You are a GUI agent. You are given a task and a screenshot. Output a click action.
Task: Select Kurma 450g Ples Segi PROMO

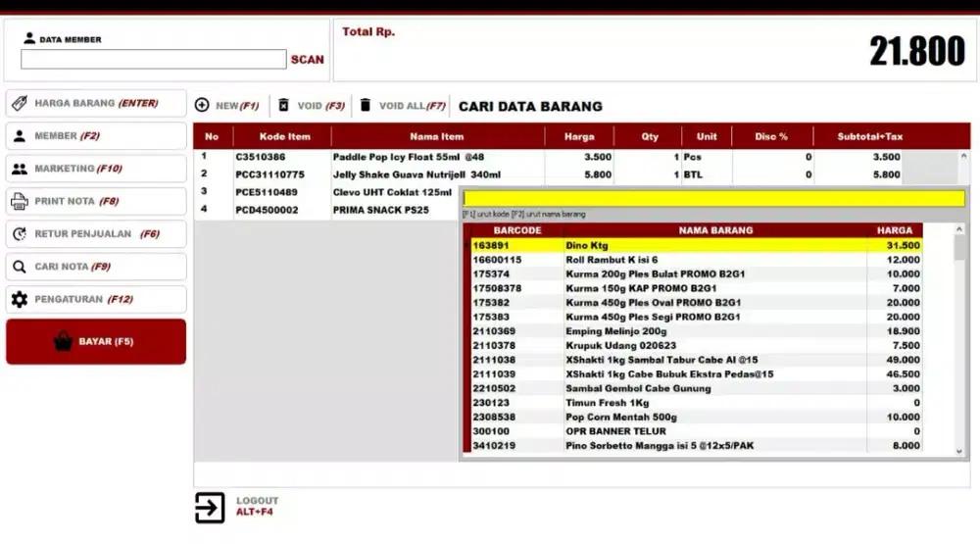coord(696,317)
